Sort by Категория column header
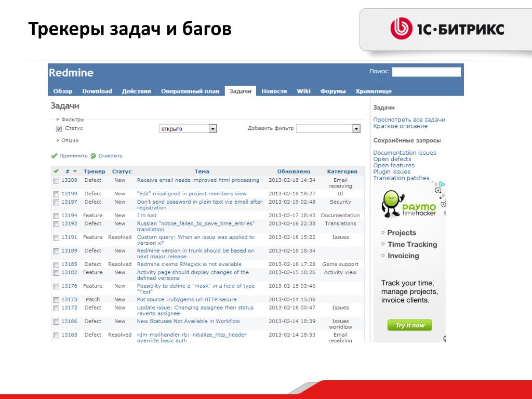The image size is (532, 399). (342, 171)
